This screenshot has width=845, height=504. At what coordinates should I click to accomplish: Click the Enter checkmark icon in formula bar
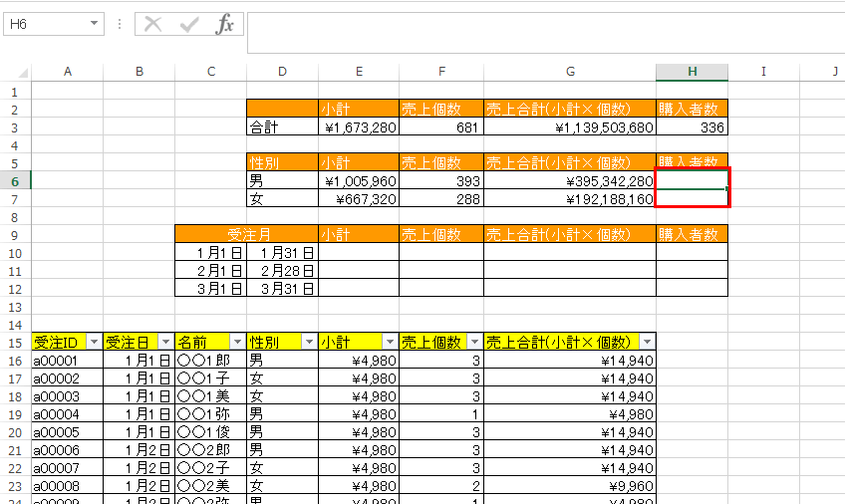coord(188,24)
